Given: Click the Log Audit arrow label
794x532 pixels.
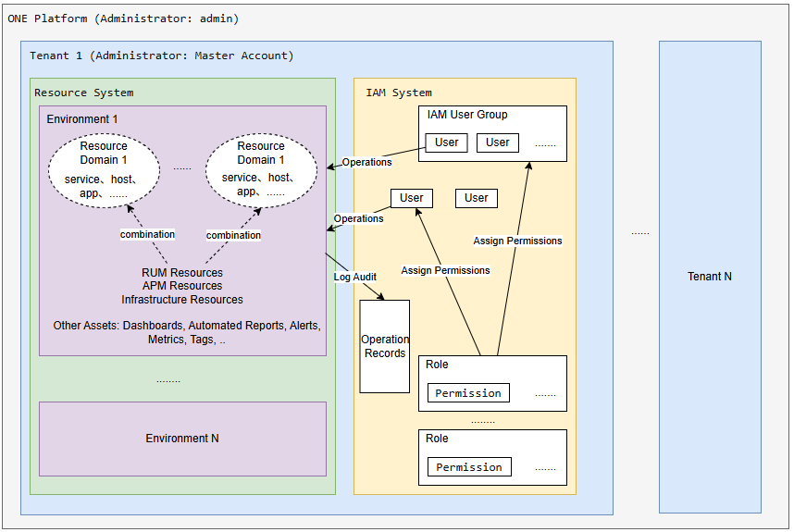Looking at the screenshot, I should [x=354, y=277].
